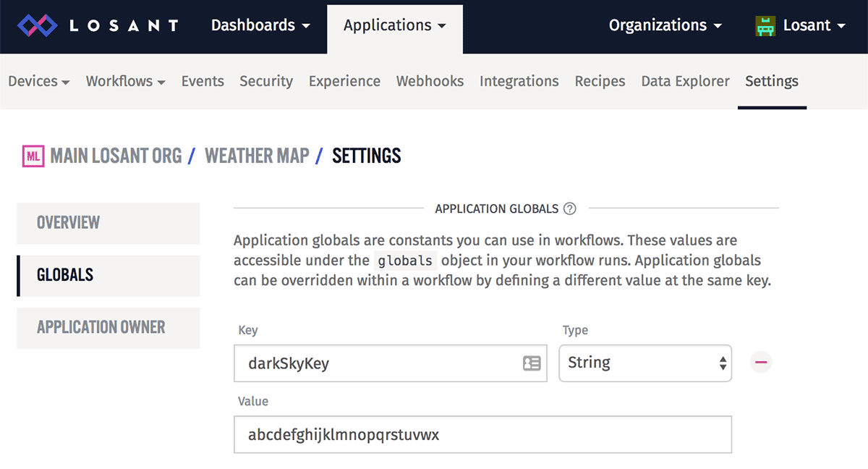The height and width of the screenshot is (469, 868).
Task: Click the Application Globals section heading
Action: (x=497, y=209)
